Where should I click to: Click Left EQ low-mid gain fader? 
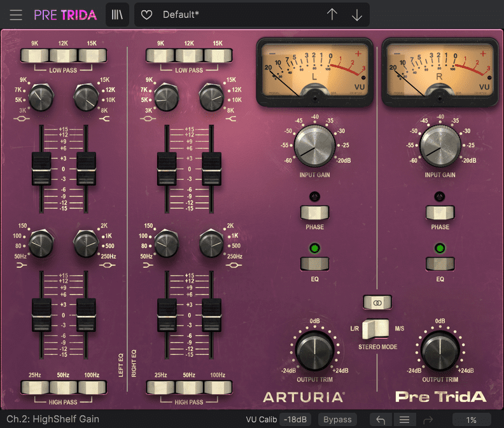(86, 315)
